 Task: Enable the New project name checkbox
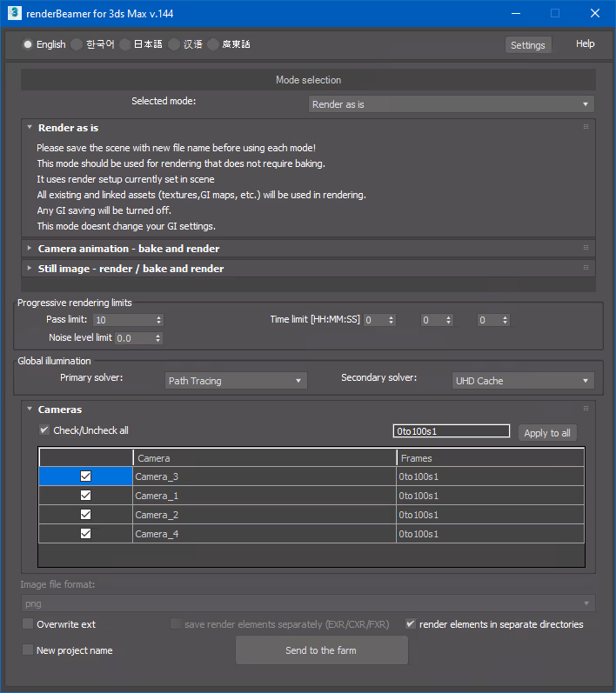pyautogui.click(x=28, y=650)
